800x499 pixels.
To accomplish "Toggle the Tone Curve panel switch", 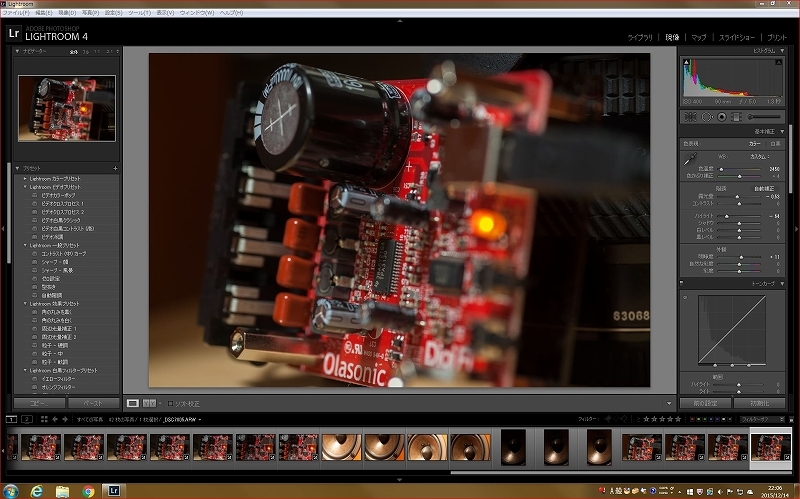I will coord(682,284).
